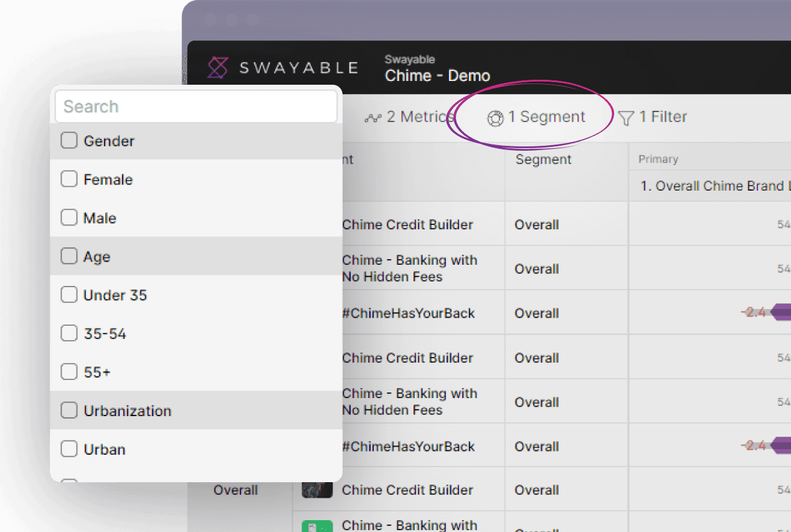Open the 1 Filter selector
The width and height of the screenshot is (791, 532).
(x=653, y=117)
